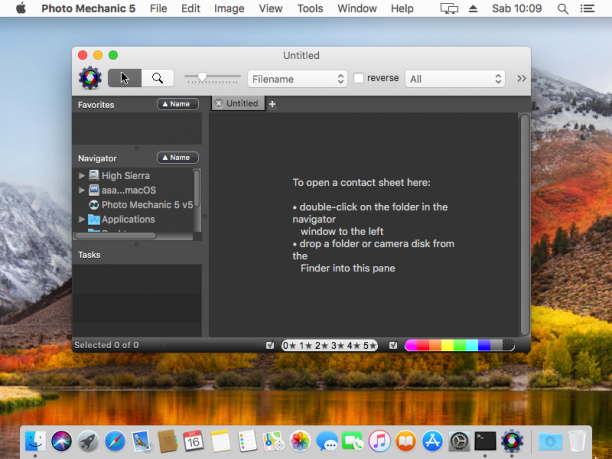Toggle the star rating filter checkbox
Image resolution: width=612 pixels, height=459 pixels.
coord(270,345)
